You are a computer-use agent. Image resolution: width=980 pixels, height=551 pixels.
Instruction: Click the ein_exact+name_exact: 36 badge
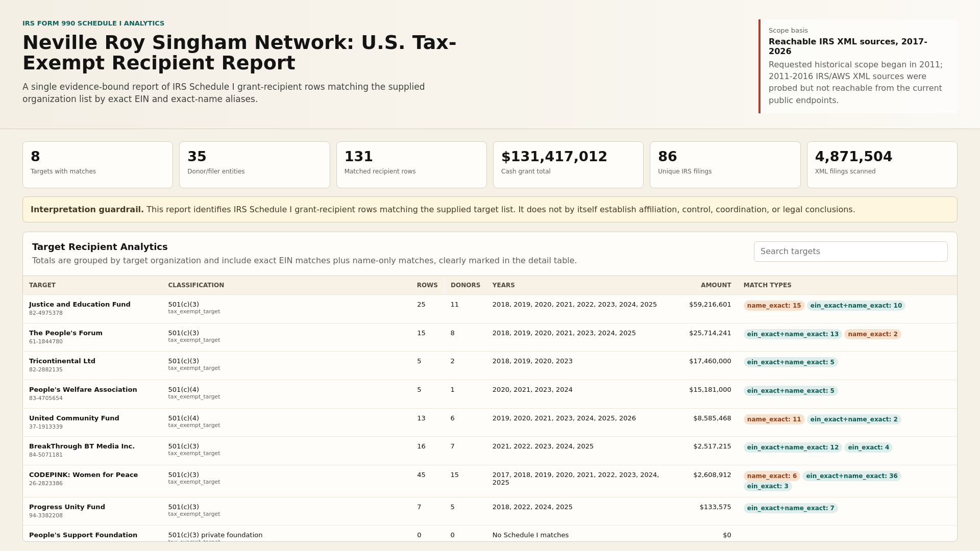(851, 476)
